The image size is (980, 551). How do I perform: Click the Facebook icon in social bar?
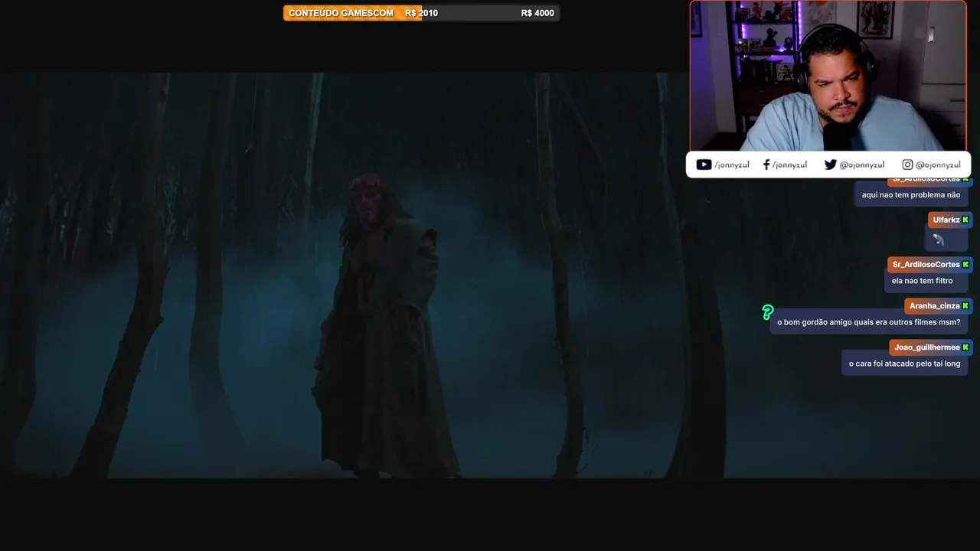(766, 165)
